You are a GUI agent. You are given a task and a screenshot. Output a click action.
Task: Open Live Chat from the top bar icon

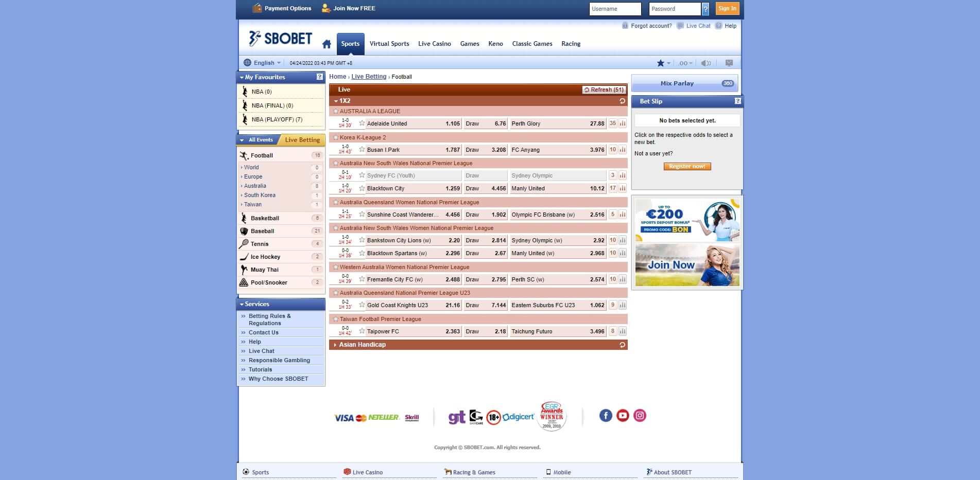pos(694,26)
